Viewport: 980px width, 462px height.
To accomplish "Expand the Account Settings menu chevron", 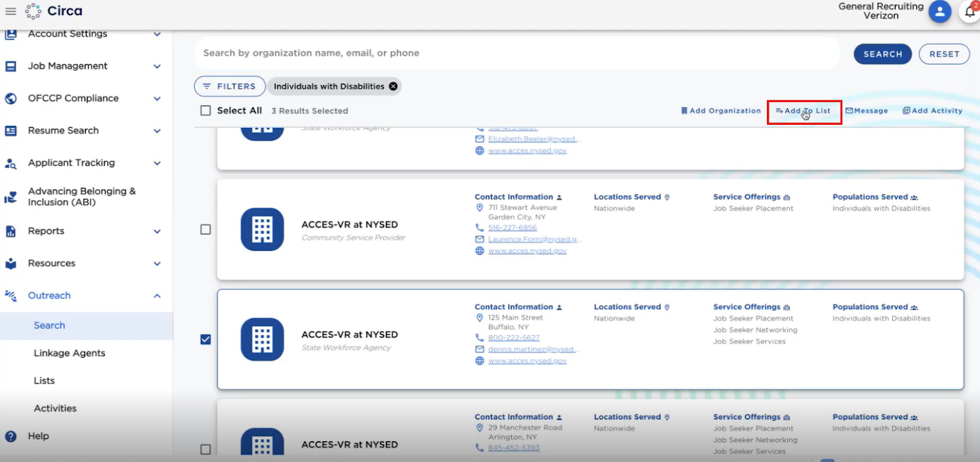I will [157, 34].
